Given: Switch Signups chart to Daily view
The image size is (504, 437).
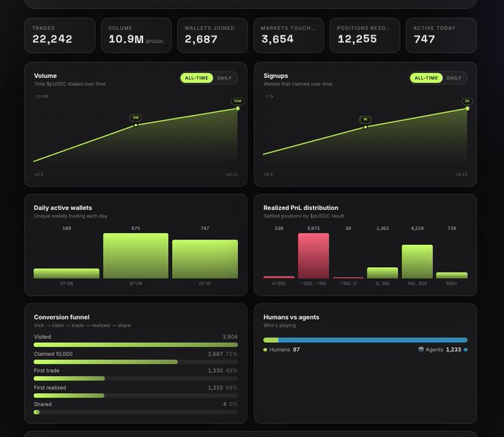Looking at the screenshot, I should (454, 78).
